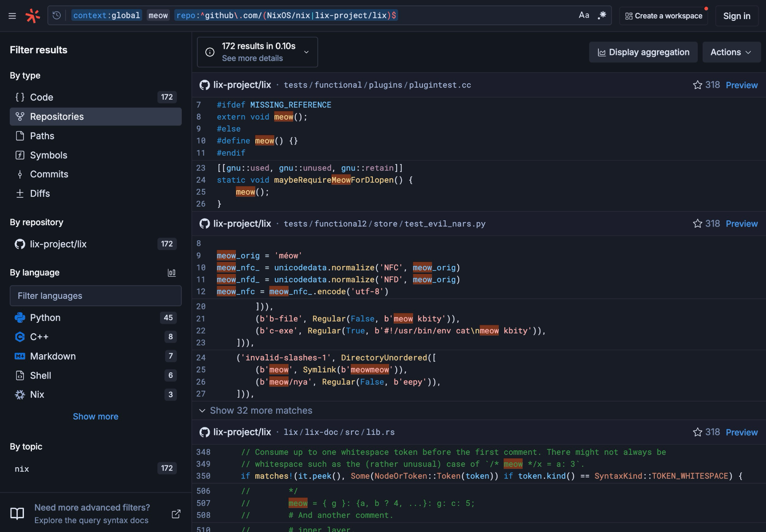Click the Filter languages input field

tap(95, 296)
